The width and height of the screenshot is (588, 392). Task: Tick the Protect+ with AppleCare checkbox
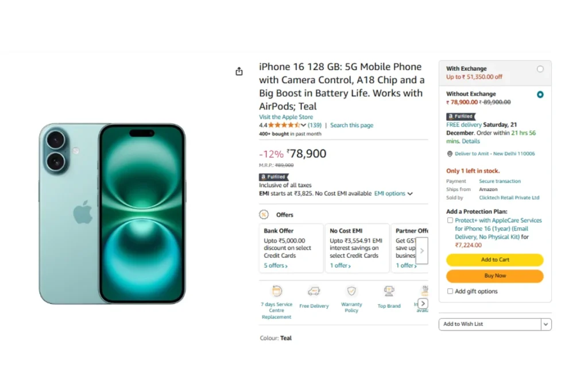tap(450, 220)
